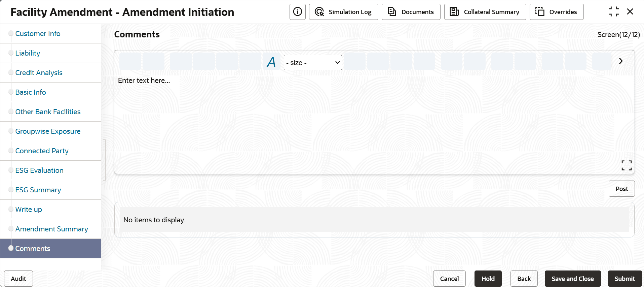Switch to Credit Analysis step
The image size is (644, 287).
pyautogui.click(x=39, y=73)
